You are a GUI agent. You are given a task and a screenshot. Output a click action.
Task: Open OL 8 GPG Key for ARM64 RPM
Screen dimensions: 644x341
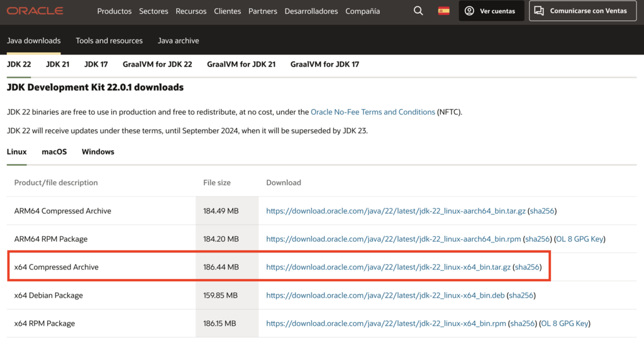pyautogui.click(x=580, y=239)
